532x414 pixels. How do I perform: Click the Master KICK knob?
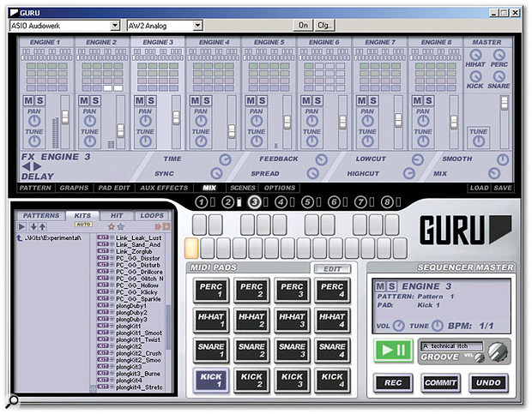[475, 76]
